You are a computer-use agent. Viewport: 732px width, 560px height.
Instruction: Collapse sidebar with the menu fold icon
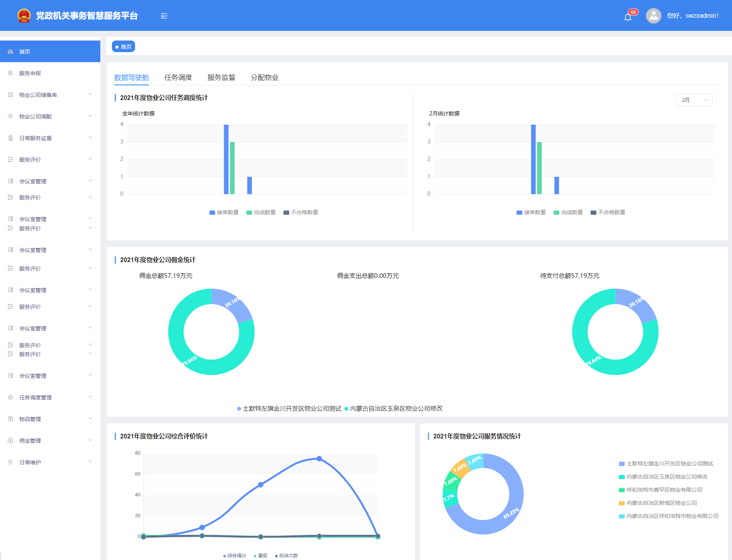pos(164,16)
